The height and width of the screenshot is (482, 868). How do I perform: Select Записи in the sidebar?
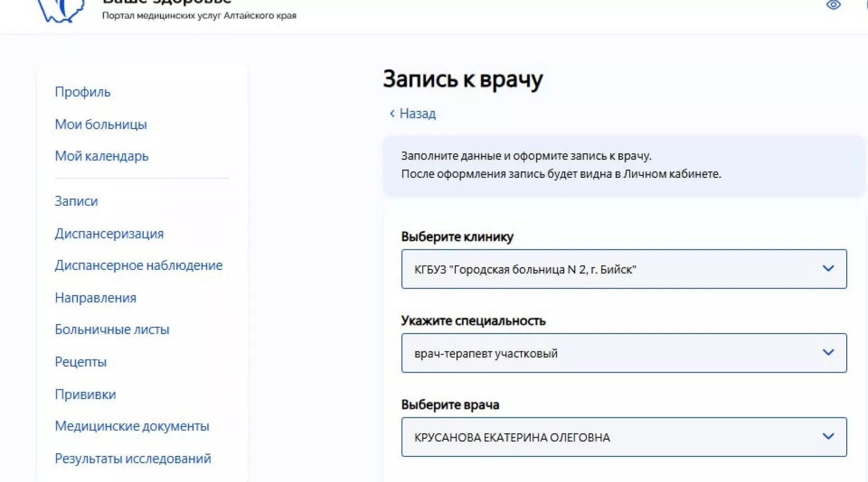[76, 201]
